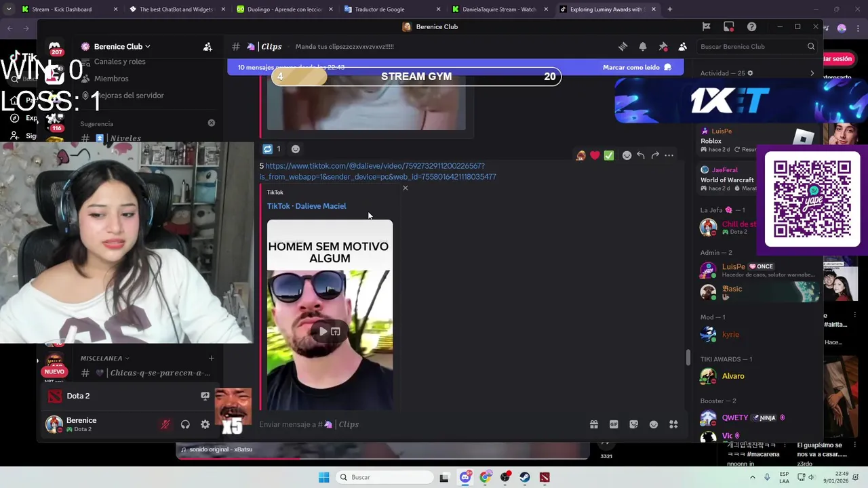Open add-reaction smiley in message hover toolbar
This screenshot has width=868, height=488.
click(x=627, y=156)
